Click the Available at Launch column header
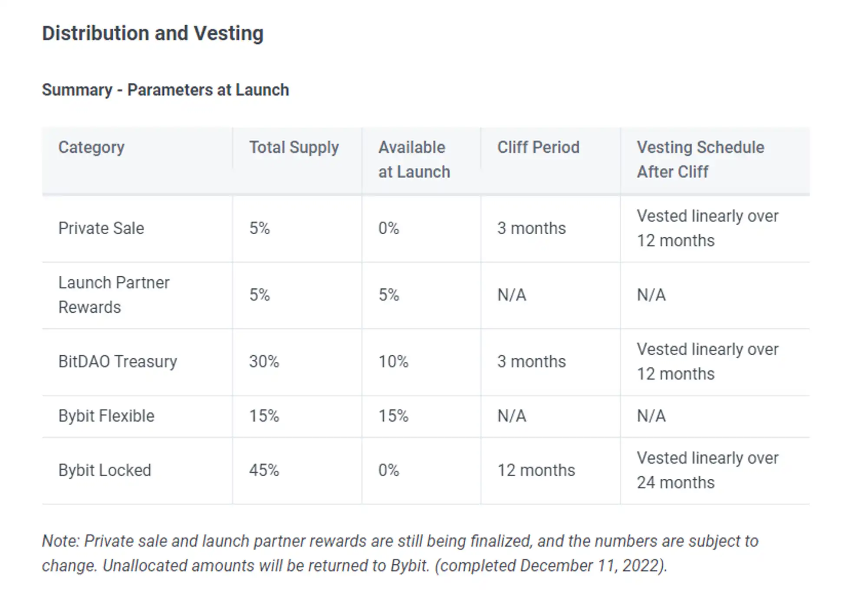 point(414,160)
